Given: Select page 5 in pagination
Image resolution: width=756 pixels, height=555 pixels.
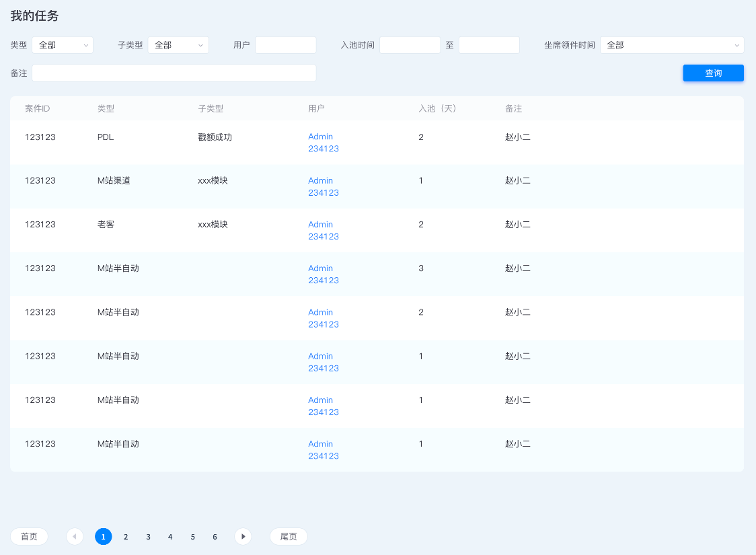Looking at the screenshot, I should [193, 537].
